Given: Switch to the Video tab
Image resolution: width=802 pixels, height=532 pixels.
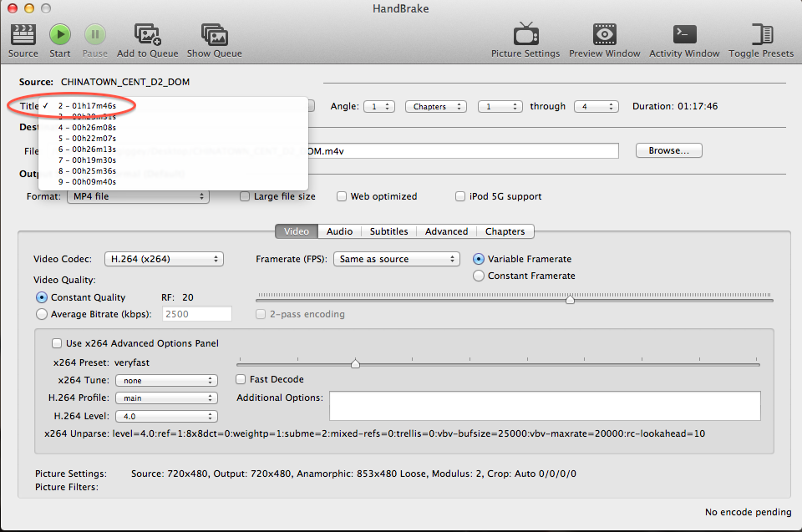Looking at the screenshot, I should point(297,231).
